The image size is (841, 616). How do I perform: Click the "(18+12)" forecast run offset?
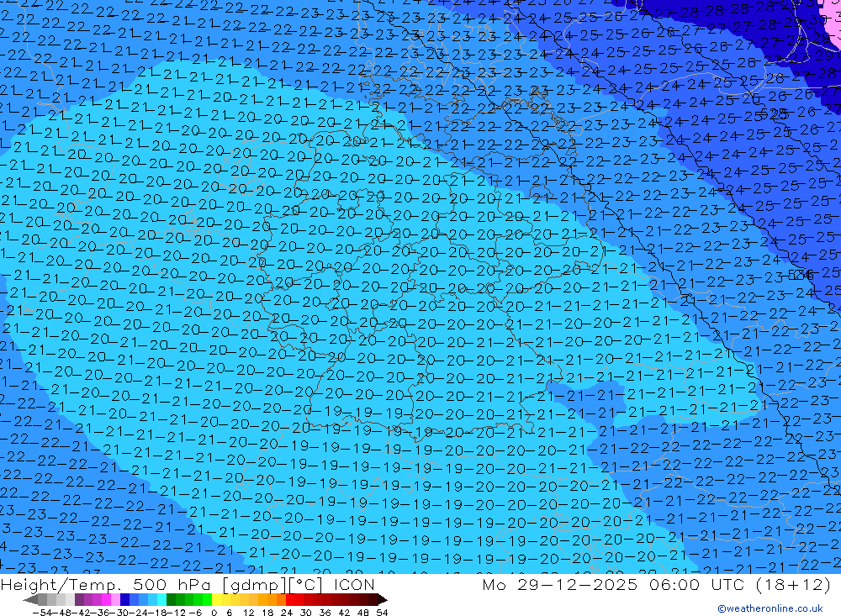coord(793,584)
